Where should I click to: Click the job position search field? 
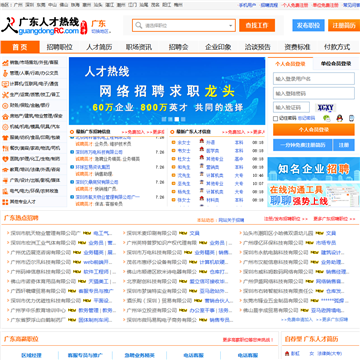coord(184,25)
